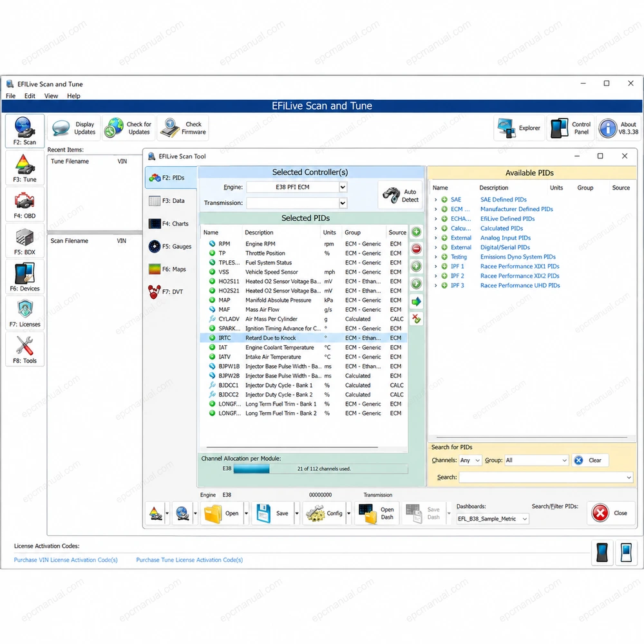The width and height of the screenshot is (644, 644).
Task: Open the Dashboards EFL_B38_Sample_Metric dropdown
Action: [x=493, y=518]
